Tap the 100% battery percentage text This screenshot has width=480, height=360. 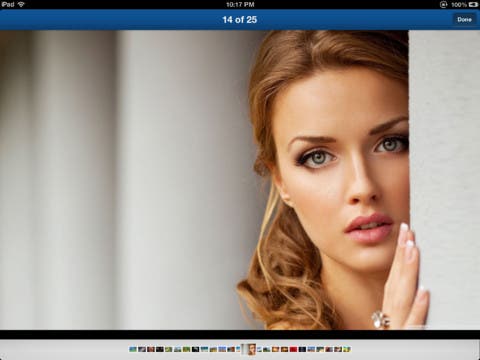click(459, 5)
